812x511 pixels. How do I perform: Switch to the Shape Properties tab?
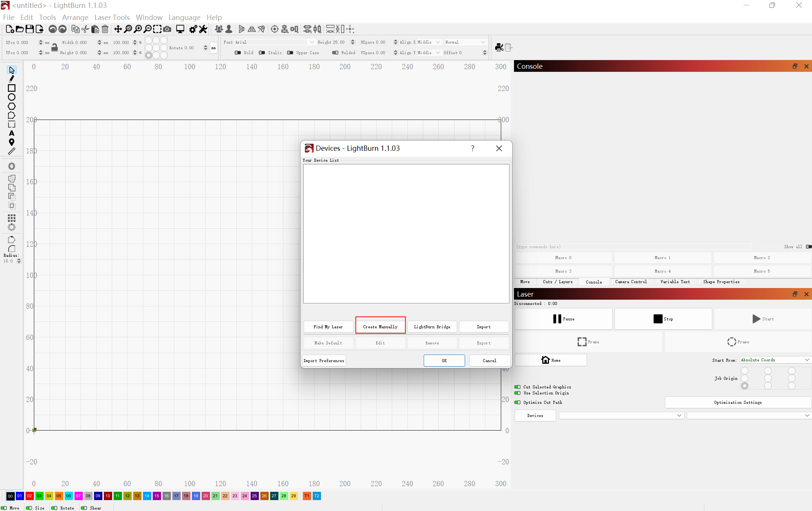721,282
